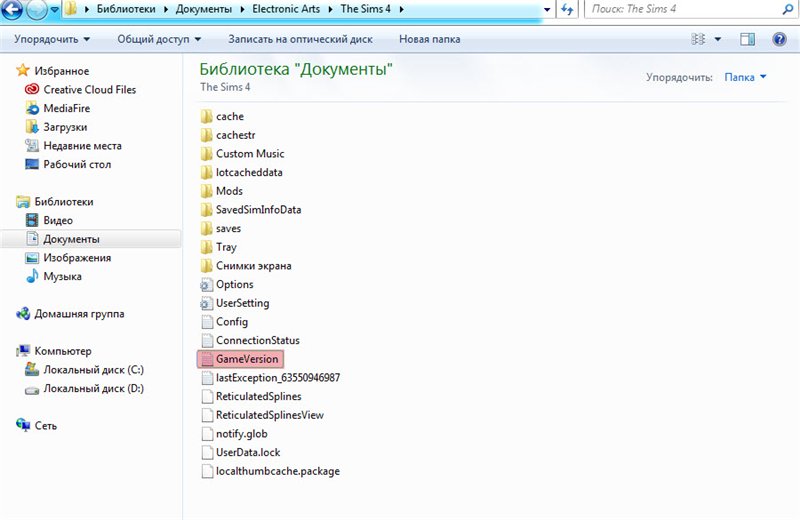
Task: Open 'Загрузки' in favorites
Action: click(65, 127)
